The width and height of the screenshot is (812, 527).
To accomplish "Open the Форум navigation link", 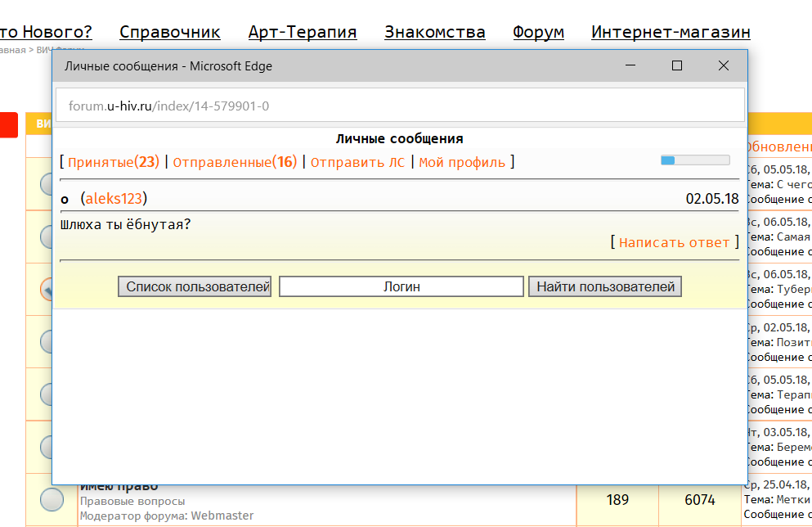I will [538, 32].
